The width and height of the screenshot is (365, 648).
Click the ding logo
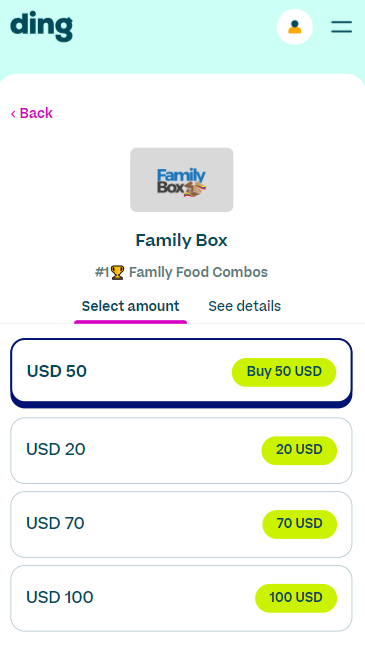pos(41,26)
